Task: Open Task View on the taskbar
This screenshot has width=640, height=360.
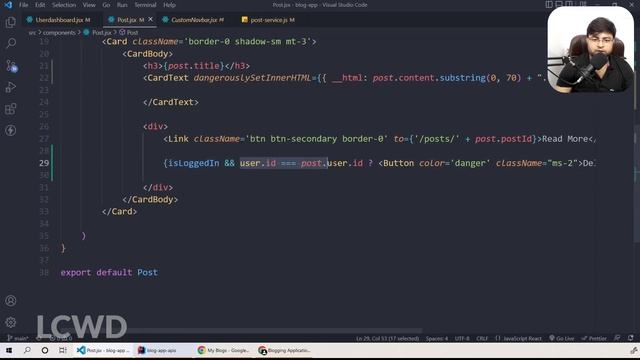Action: click(x=62, y=350)
